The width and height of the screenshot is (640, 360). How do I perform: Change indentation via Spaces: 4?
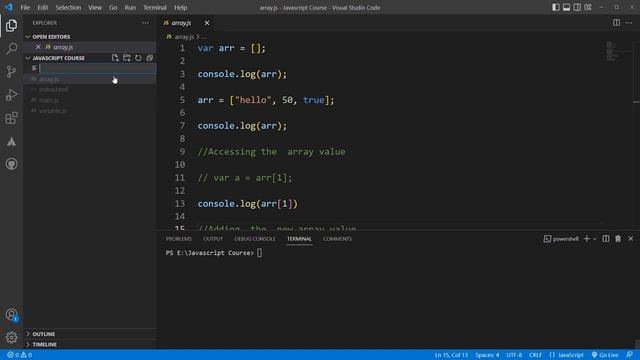point(487,355)
